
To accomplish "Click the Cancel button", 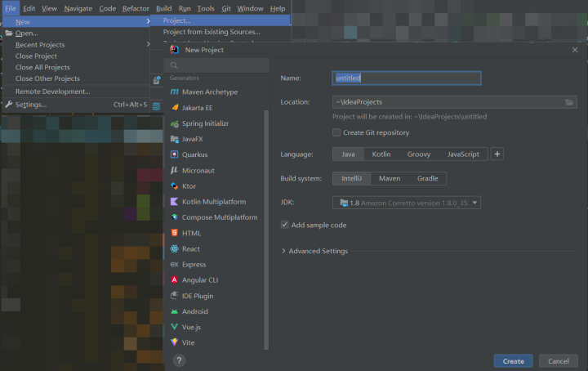I will click(559, 361).
